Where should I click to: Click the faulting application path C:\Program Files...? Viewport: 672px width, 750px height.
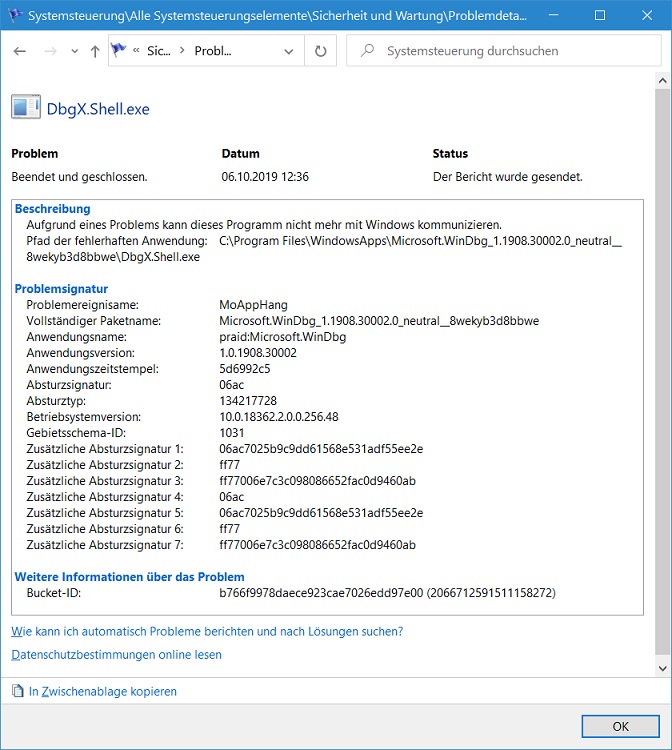pos(420,241)
